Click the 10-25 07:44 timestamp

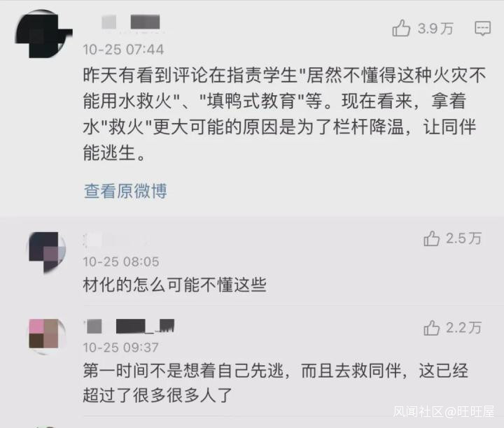123,50
